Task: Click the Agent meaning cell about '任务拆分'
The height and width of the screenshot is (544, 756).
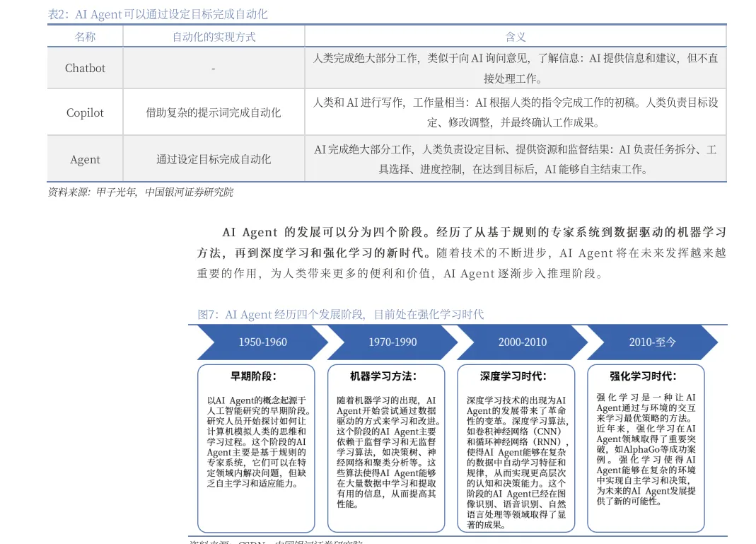Action: click(516, 159)
